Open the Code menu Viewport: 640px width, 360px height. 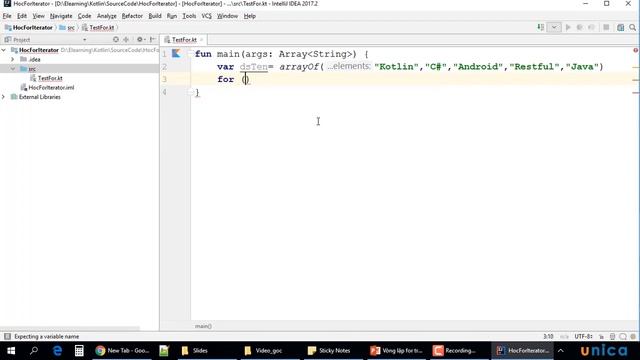(x=84, y=16)
